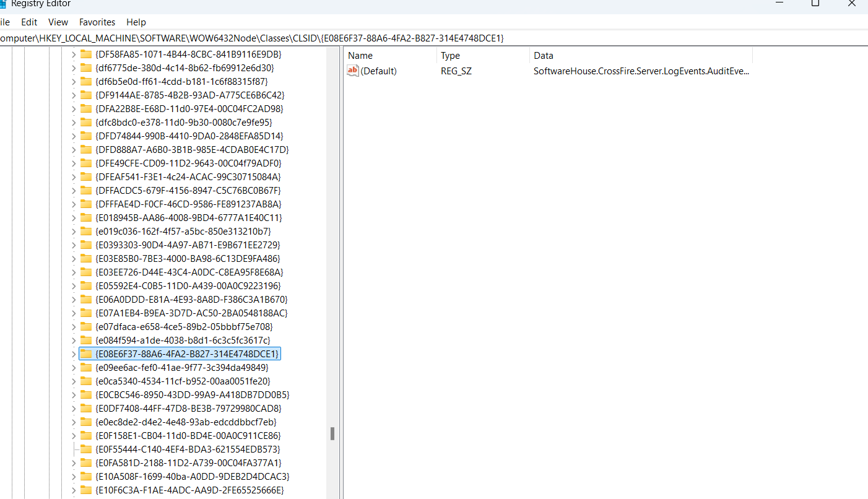The image size is (868, 499).
Task: Expand the {DFEAF541-F3E1-4c24-ACAC-99C30715084A} key
Action: (74, 177)
